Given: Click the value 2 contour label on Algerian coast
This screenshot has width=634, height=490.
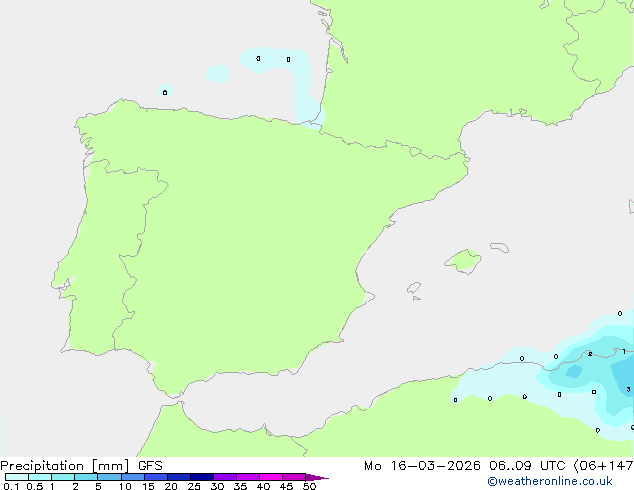Looking at the screenshot, I should [590, 354].
